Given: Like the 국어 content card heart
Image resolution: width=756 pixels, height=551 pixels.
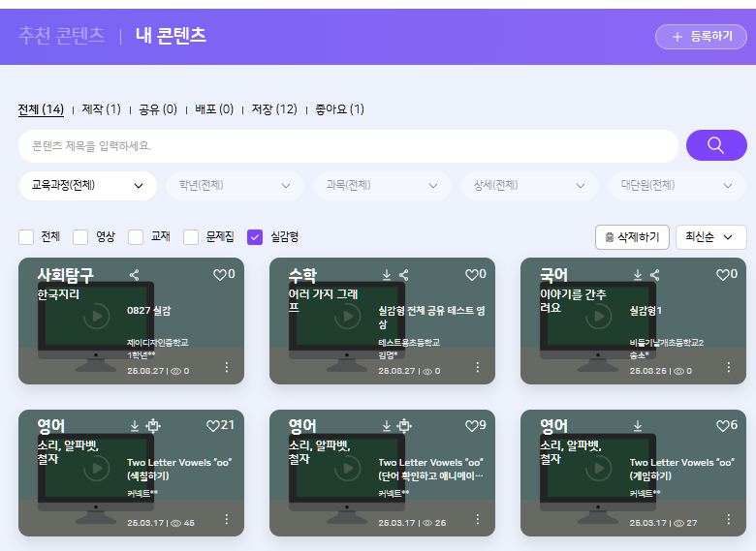Looking at the screenshot, I should click(x=723, y=275).
